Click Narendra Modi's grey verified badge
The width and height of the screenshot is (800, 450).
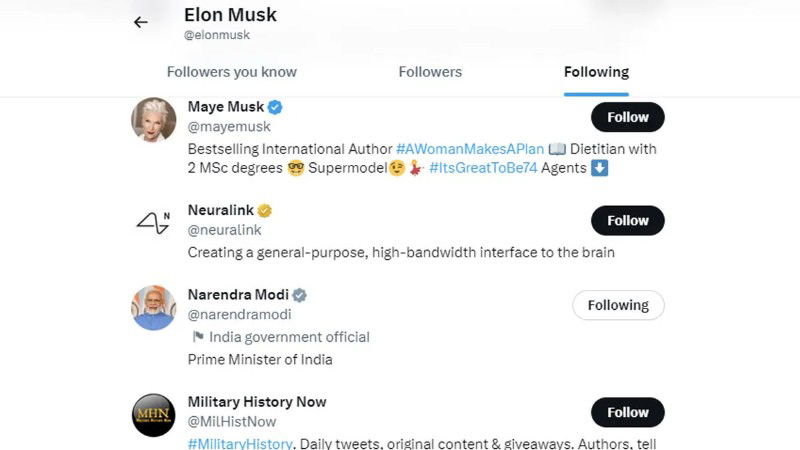[299, 295]
